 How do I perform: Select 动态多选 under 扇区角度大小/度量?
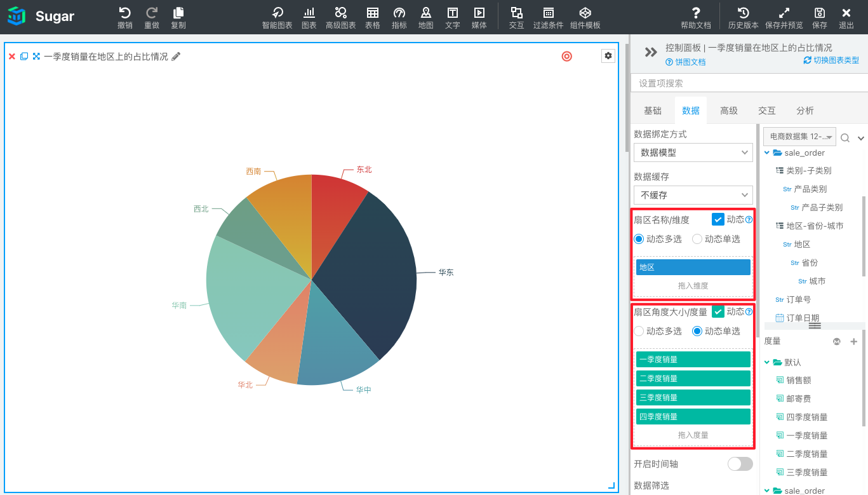point(639,331)
